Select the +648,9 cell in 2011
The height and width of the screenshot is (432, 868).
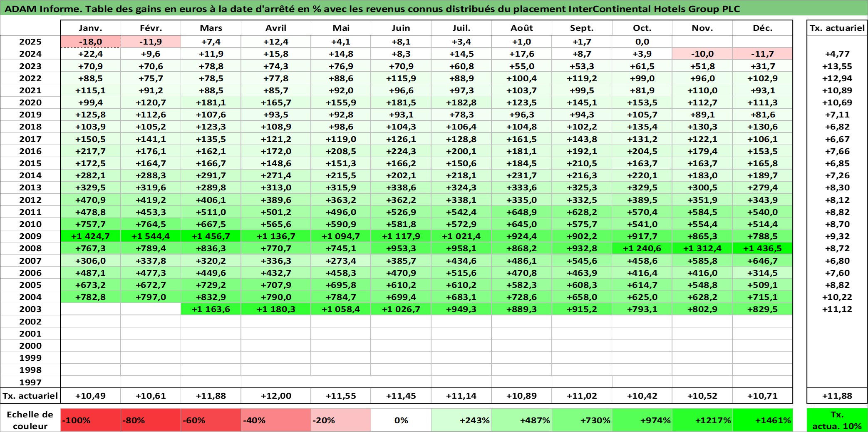pyautogui.click(x=521, y=212)
